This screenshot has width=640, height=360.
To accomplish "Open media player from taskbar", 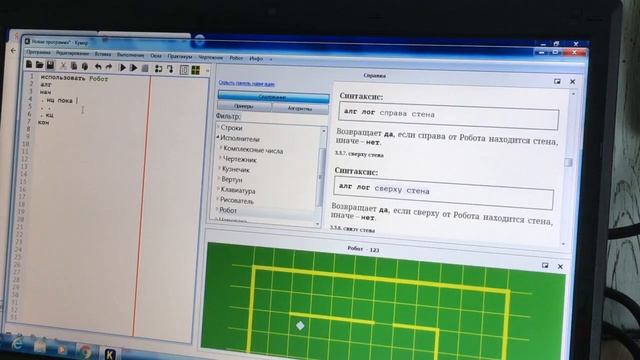I will pos(62,349).
